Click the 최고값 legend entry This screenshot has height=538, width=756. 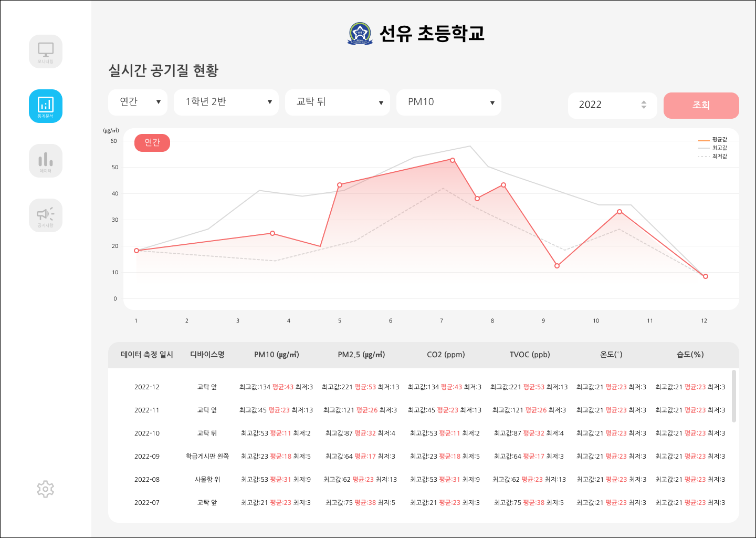[x=713, y=148]
